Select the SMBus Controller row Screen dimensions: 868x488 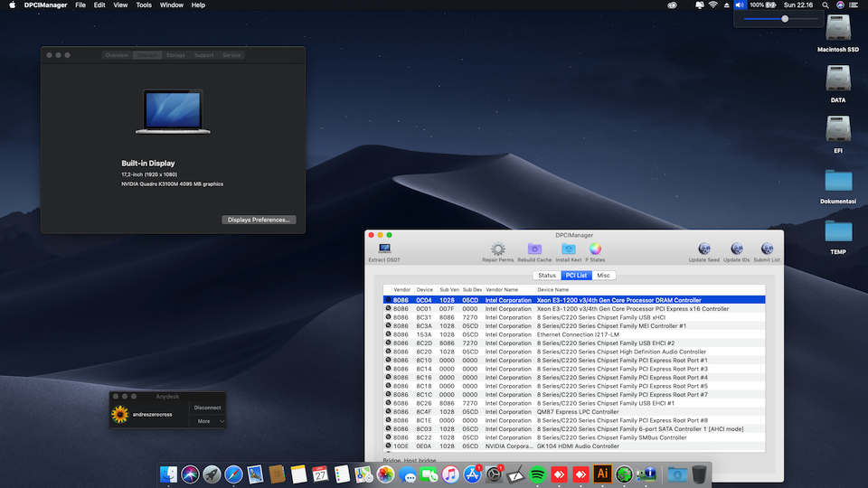574,437
